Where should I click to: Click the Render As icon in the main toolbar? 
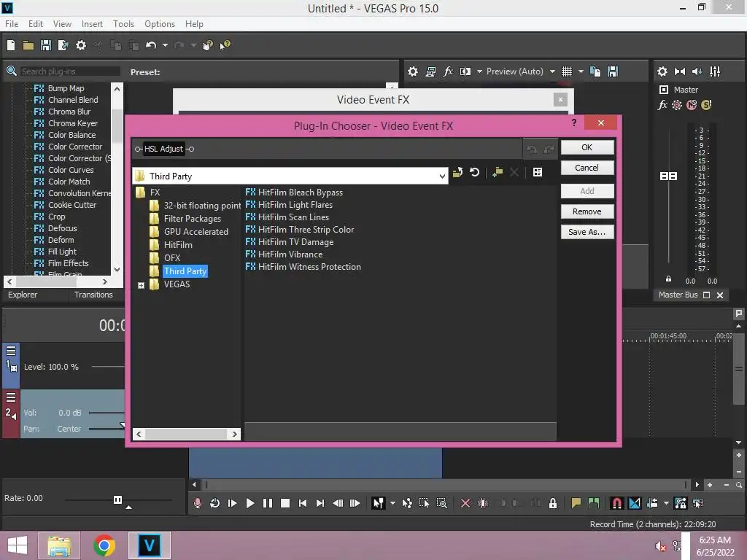point(63,45)
